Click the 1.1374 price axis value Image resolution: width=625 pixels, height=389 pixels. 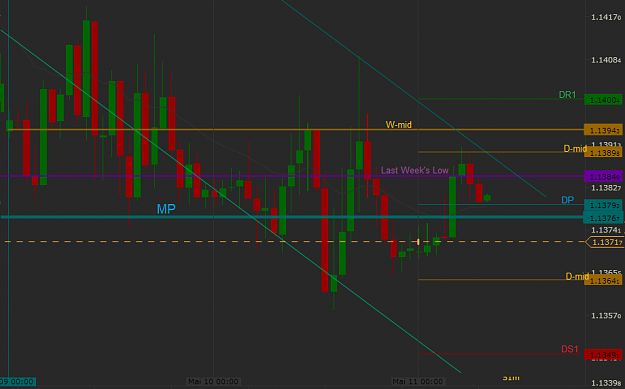tap(606, 230)
